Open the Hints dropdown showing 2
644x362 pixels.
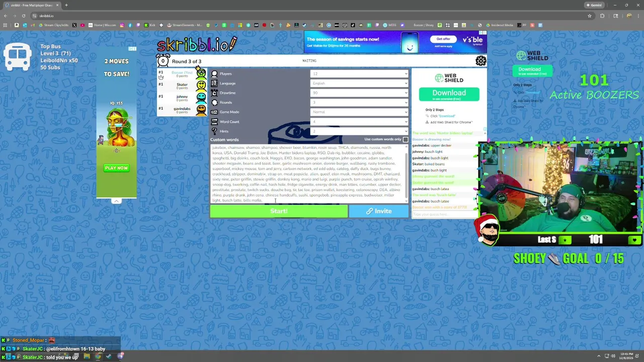pyautogui.click(x=359, y=131)
